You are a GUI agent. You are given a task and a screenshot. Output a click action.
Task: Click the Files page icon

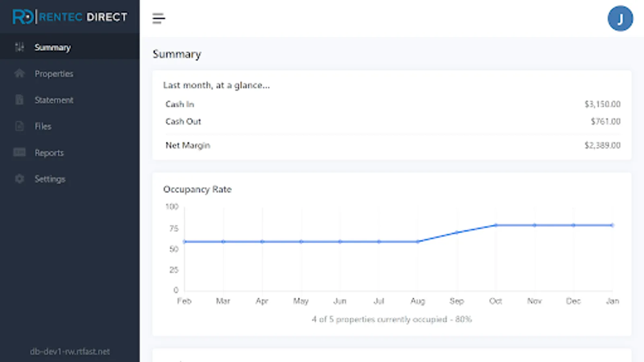point(19,126)
